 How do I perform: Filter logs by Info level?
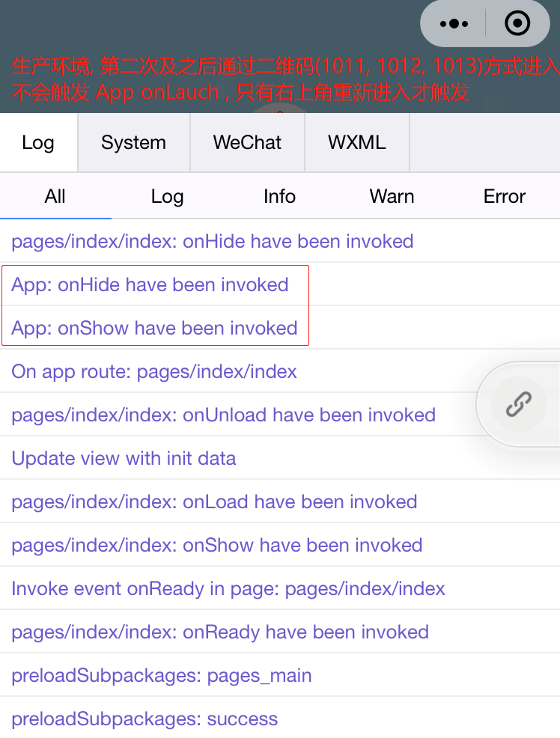[279, 196]
